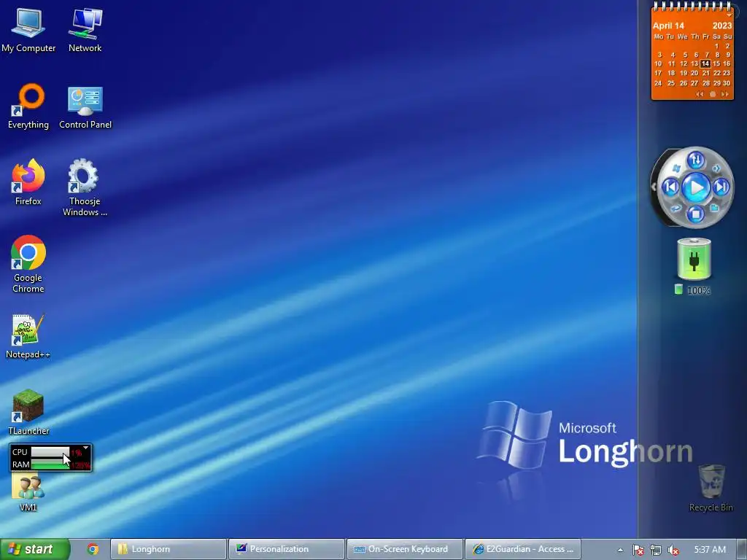The image size is (747, 560).
Task: Jump to today using calendar dot
Action: click(713, 94)
